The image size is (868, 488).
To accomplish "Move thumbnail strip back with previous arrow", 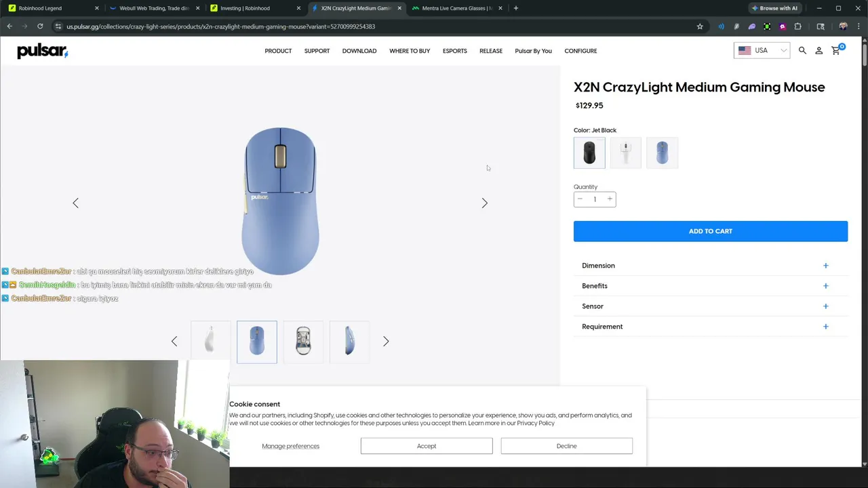I will pos(174,341).
